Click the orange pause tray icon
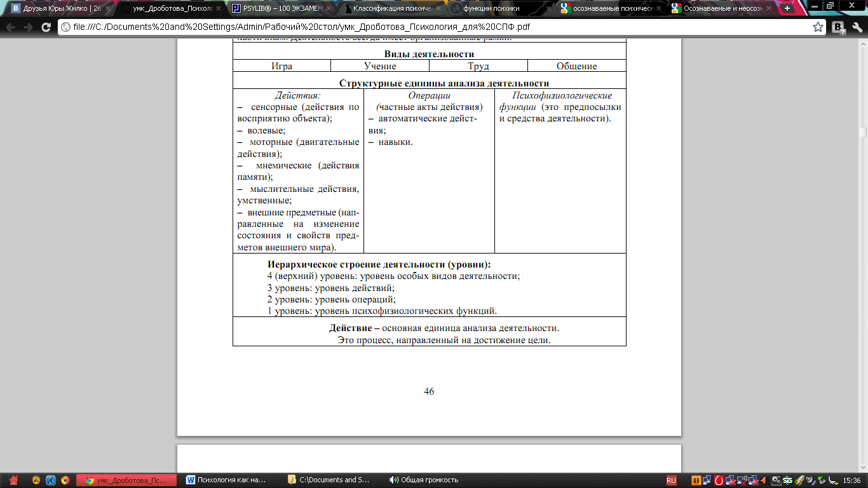The image size is (868, 488). coord(696,480)
